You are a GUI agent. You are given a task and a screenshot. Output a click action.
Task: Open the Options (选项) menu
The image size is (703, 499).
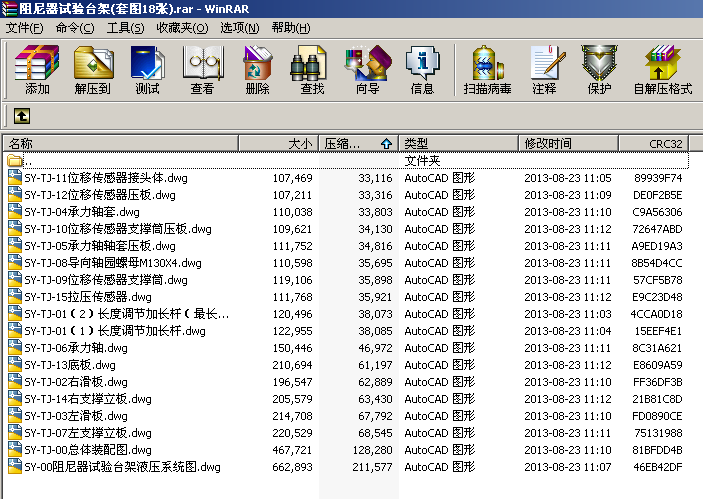pos(239,28)
